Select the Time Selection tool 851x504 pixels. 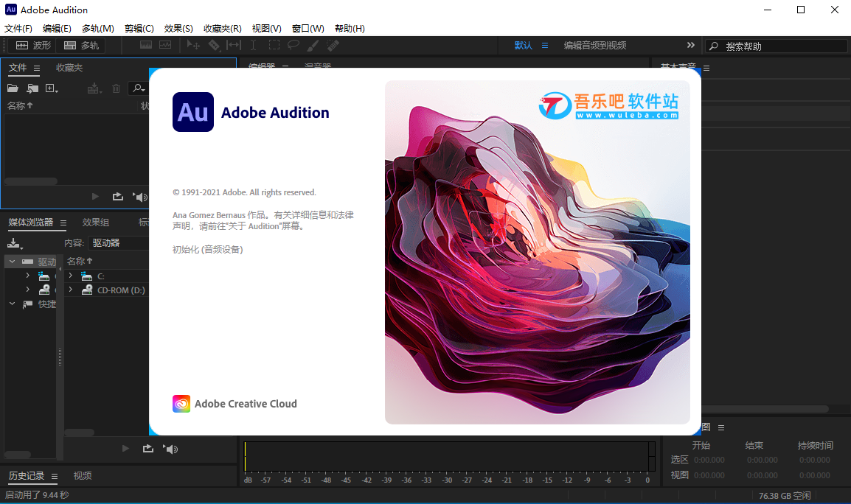(253, 45)
